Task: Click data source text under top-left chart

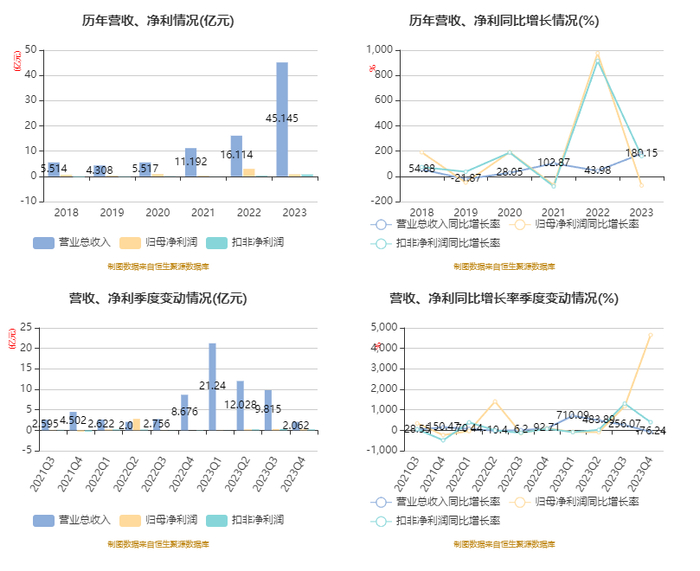Action: (158, 267)
